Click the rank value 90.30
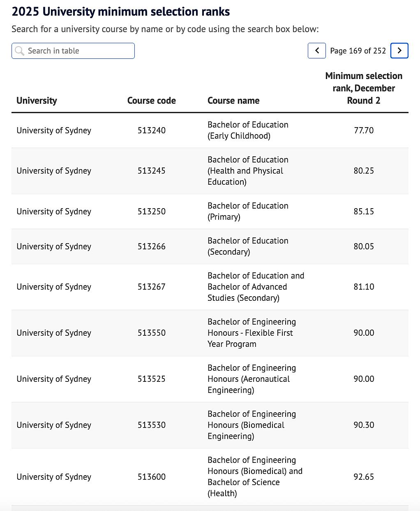 (x=364, y=425)
